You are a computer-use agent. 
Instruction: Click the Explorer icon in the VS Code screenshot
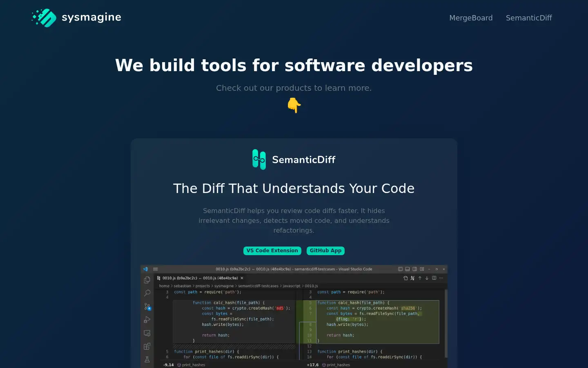[x=147, y=280]
